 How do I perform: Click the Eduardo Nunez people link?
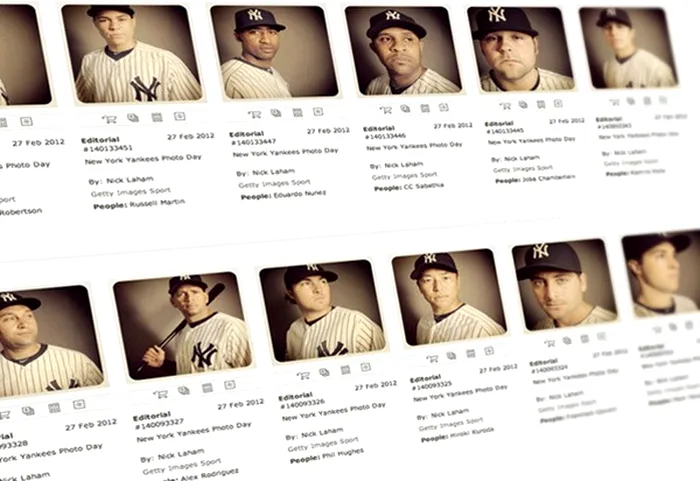click(x=299, y=194)
